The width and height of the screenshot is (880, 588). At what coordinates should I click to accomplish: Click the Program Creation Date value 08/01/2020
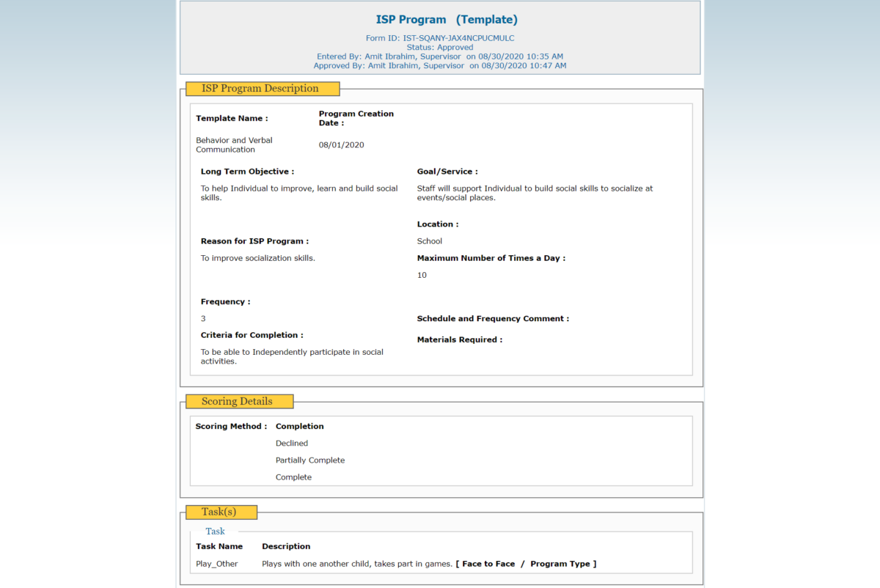coord(341,145)
